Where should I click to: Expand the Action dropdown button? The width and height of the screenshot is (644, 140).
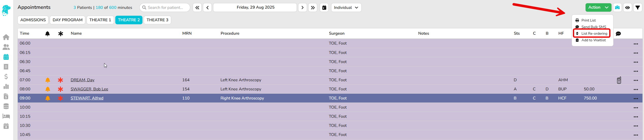[598, 8]
